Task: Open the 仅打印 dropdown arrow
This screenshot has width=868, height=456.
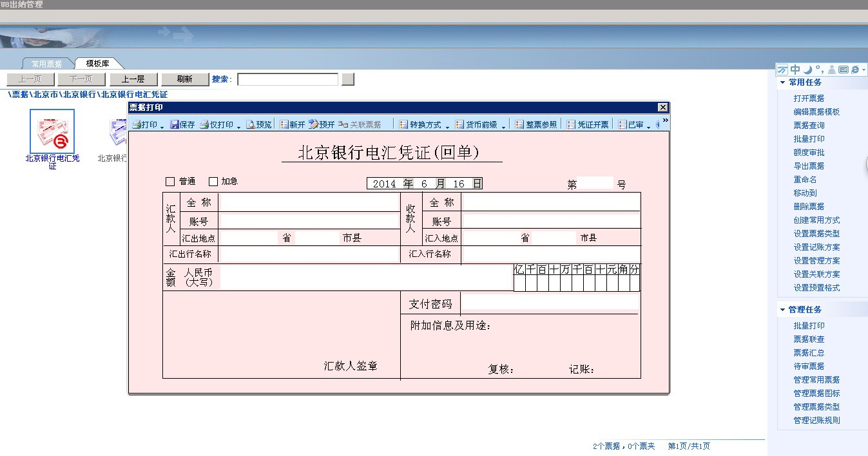Action: [238, 126]
